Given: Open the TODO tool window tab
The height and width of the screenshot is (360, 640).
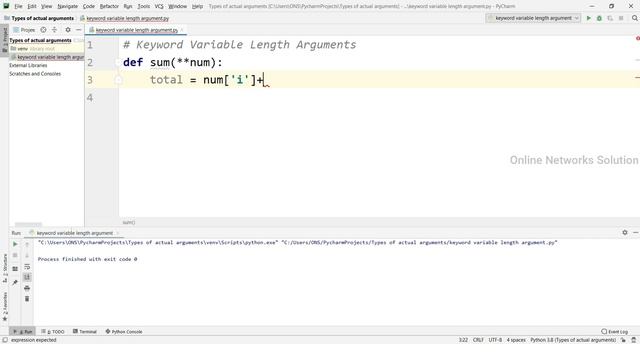Looking at the screenshot, I should point(53,331).
